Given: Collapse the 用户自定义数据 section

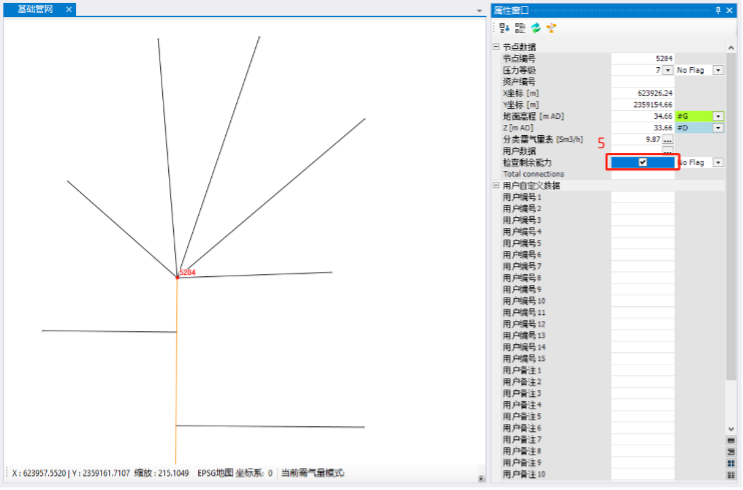Looking at the screenshot, I should click(x=496, y=185).
